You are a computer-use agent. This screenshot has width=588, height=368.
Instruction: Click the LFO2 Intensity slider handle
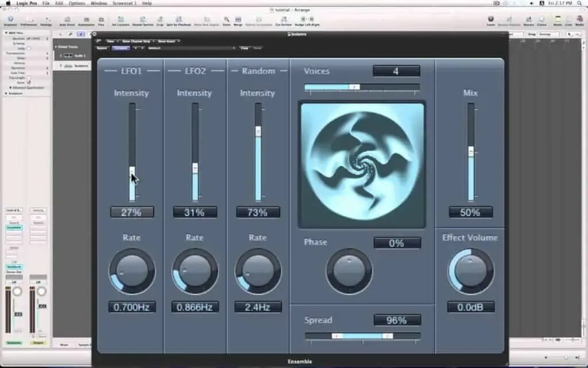point(195,167)
